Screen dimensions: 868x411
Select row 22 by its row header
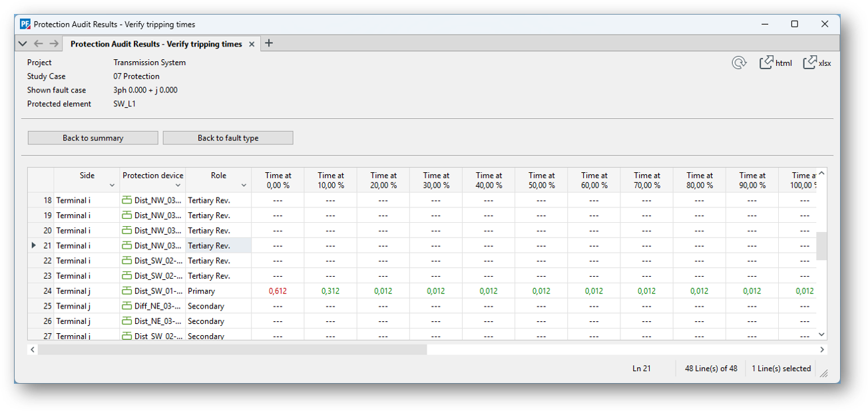[x=41, y=261]
